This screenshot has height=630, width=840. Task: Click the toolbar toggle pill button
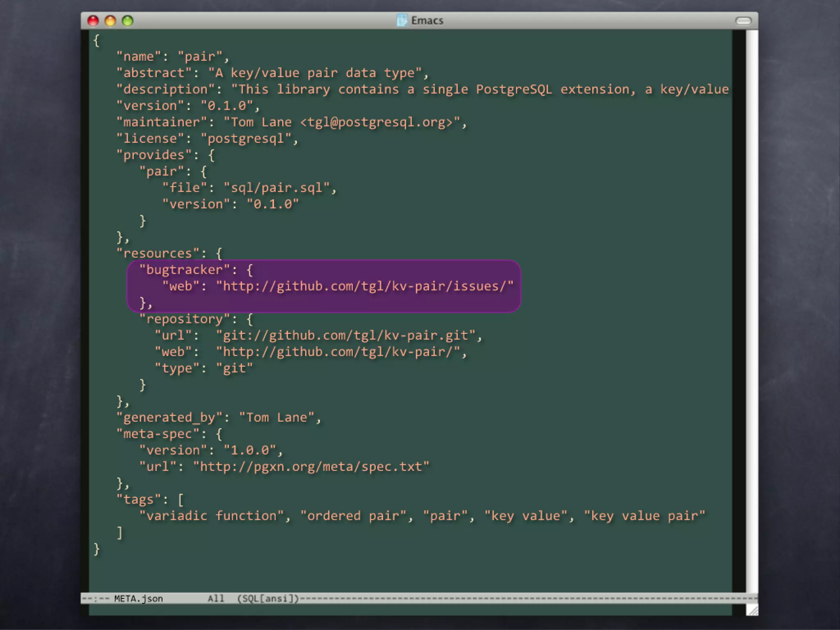[743, 21]
